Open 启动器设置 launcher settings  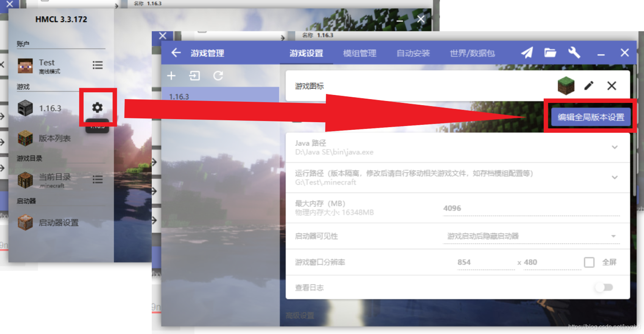click(59, 223)
